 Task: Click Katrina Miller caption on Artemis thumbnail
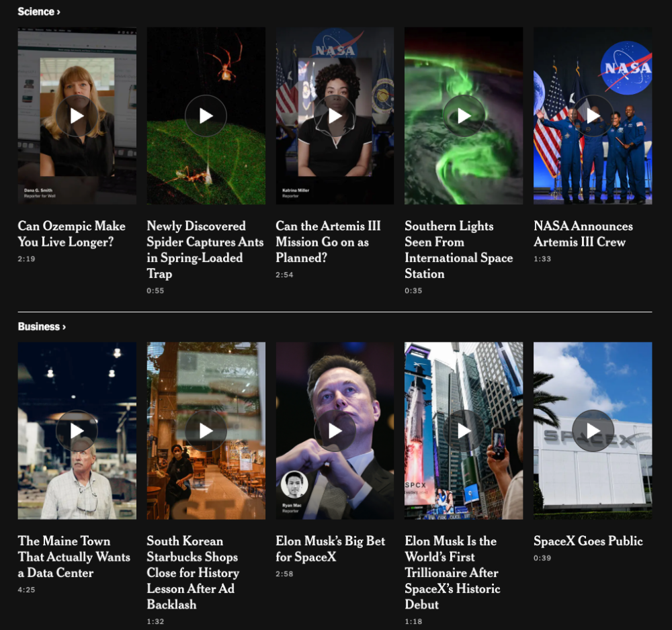[295, 193]
